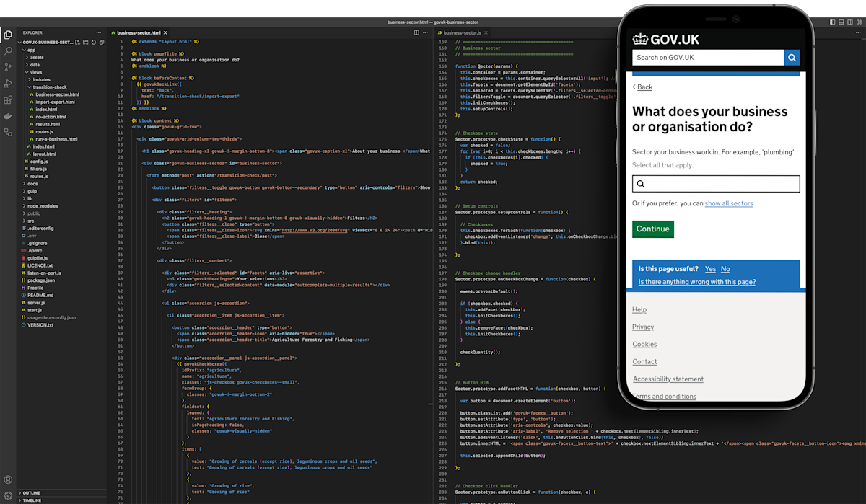Collapse the GOVUK-BUSINESS-SECT project root
866x504 pixels.
point(46,43)
